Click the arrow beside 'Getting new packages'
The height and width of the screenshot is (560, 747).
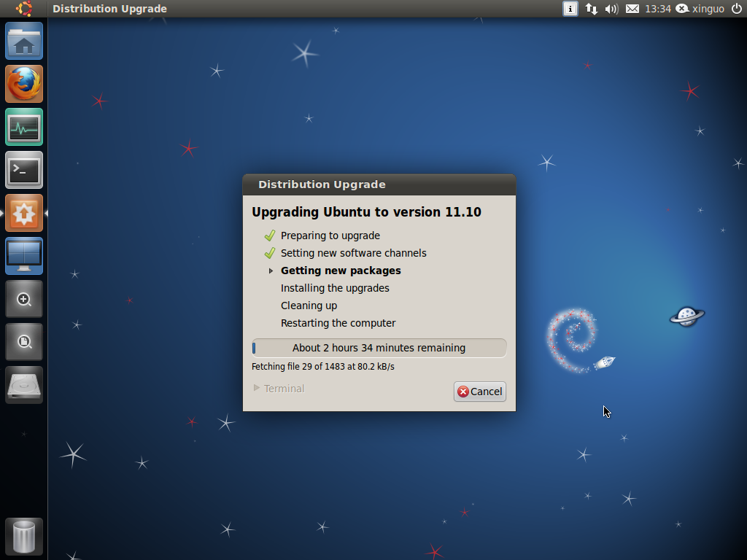click(271, 271)
